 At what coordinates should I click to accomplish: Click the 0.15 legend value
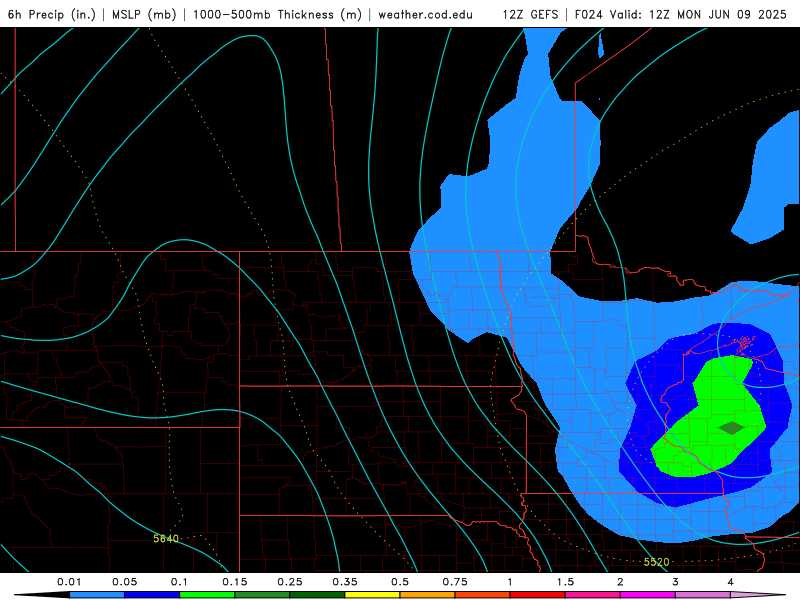pyautogui.click(x=235, y=582)
